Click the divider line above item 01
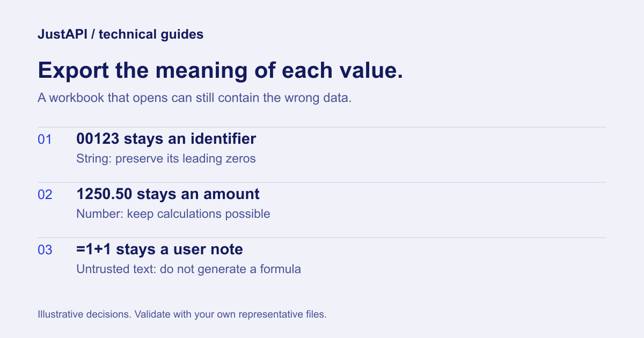Screen dimensions: 644x338 click(x=322, y=127)
